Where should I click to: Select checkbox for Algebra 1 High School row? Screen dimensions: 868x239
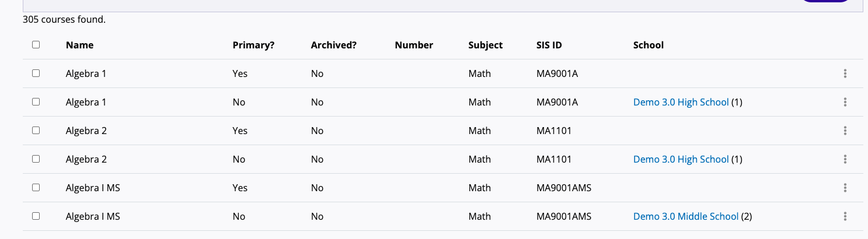(36, 102)
